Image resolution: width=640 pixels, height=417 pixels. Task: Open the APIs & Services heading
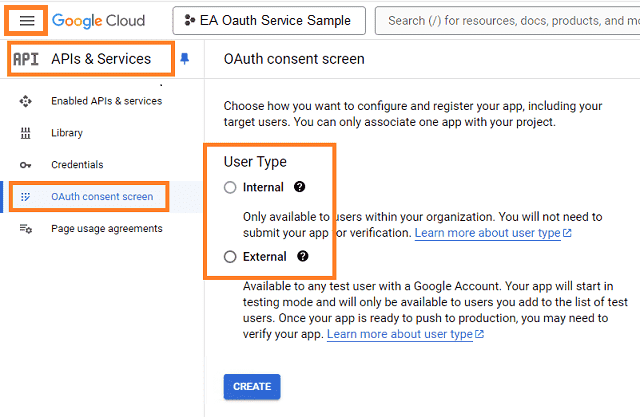point(101,59)
